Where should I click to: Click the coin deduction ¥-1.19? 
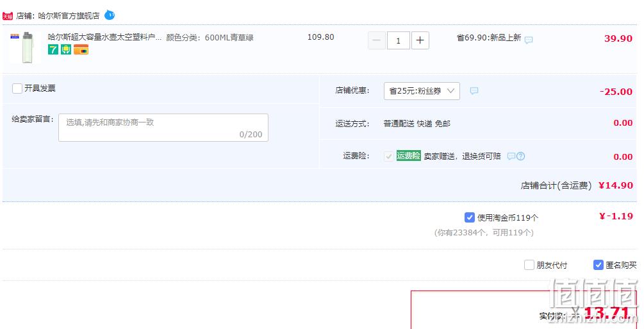[x=616, y=216]
